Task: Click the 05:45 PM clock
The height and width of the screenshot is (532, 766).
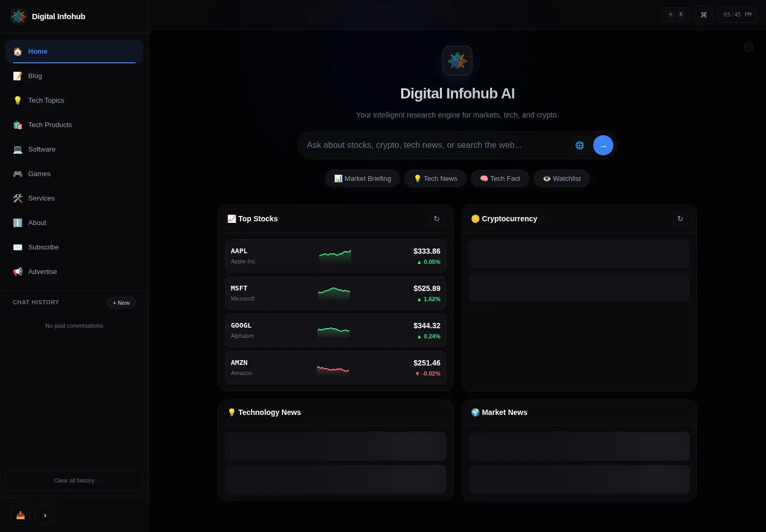Action: [737, 14]
